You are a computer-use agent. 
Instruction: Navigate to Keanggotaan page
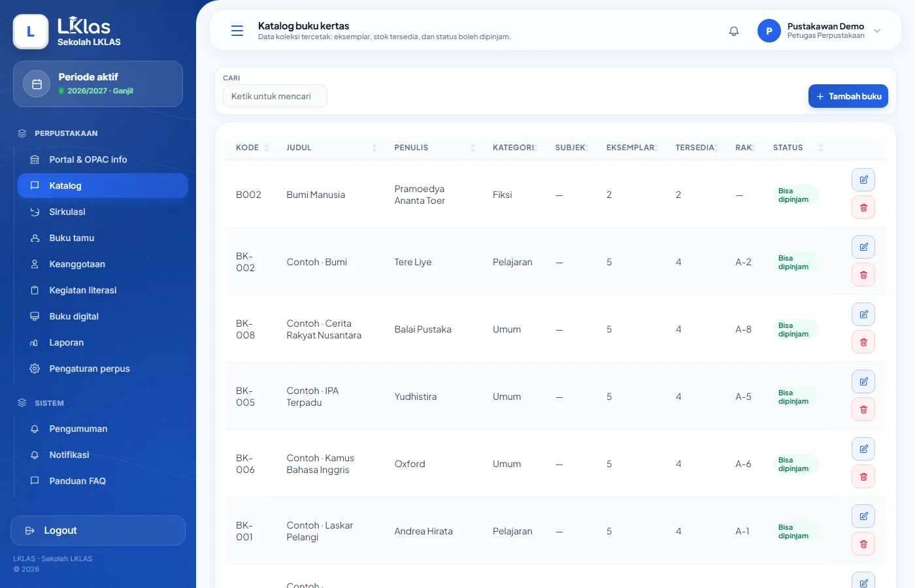coord(103,264)
